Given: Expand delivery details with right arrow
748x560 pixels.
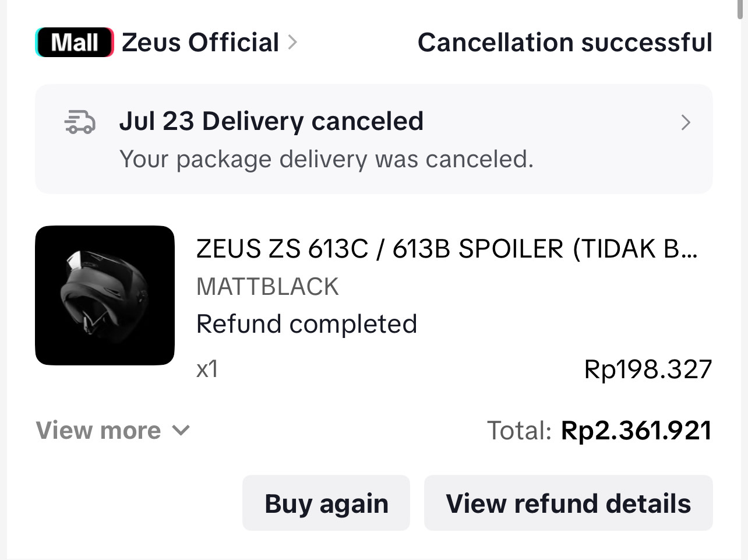Looking at the screenshot, I should [686, 122].
